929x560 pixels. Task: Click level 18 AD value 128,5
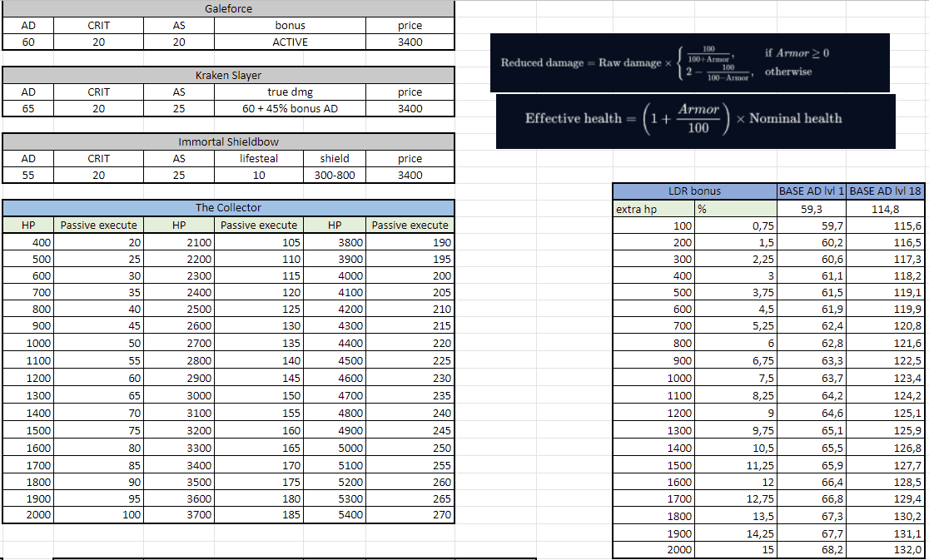tap(885, 482)
